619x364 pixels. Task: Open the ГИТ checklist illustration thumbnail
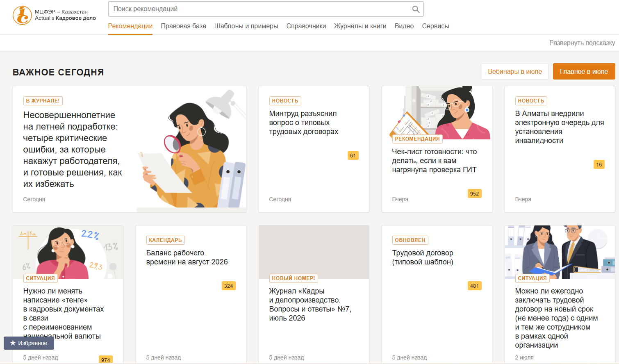click(437, 113)
